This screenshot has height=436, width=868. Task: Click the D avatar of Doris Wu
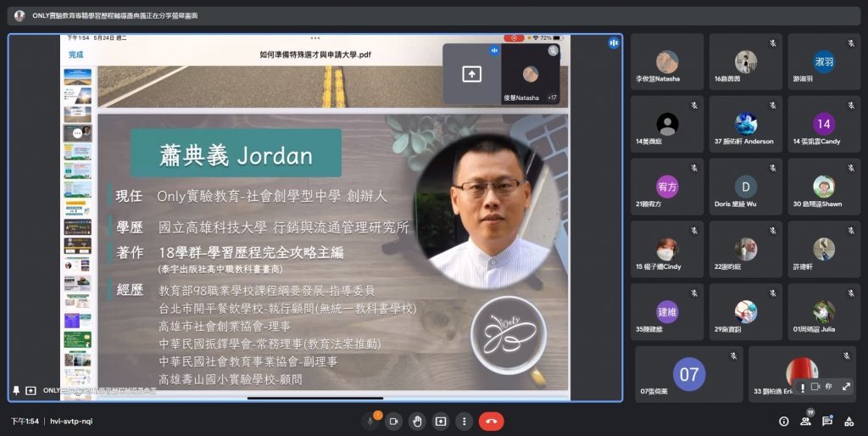pyautogui.click(x=746, y=187)
